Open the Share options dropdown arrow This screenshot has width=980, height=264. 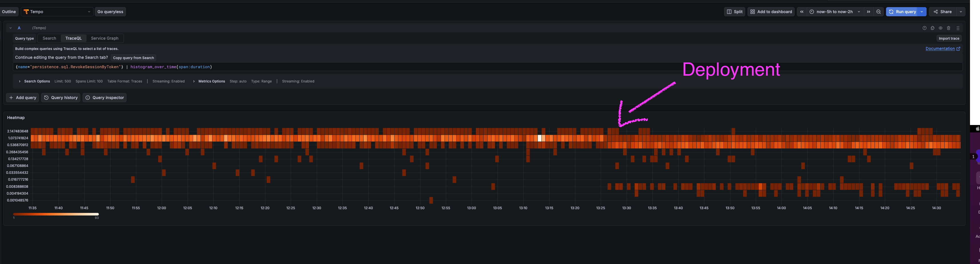pyautogui.click(x=961, y=12)
